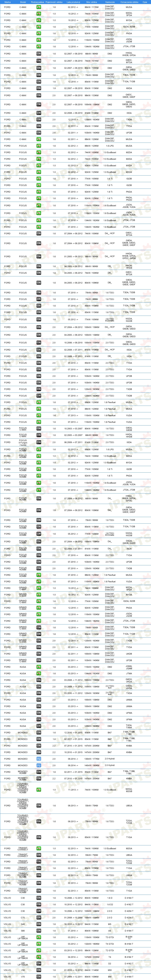Click the 'Nadwozie' column header

tap(110, 2)
